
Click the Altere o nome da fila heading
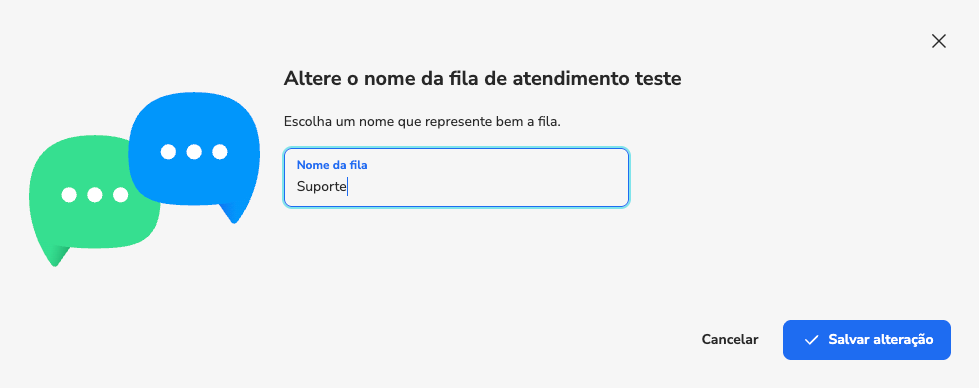click(482, 79)
